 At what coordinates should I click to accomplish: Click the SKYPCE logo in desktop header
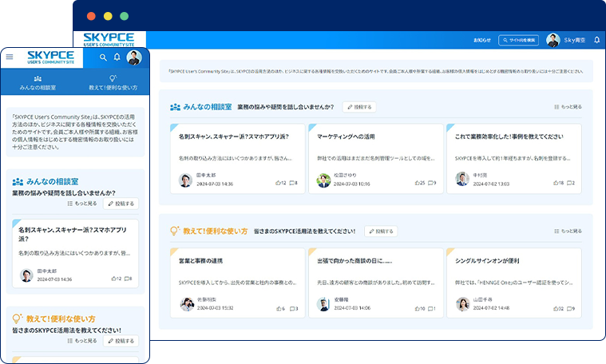pyautogui.click(x=109, y=39)
